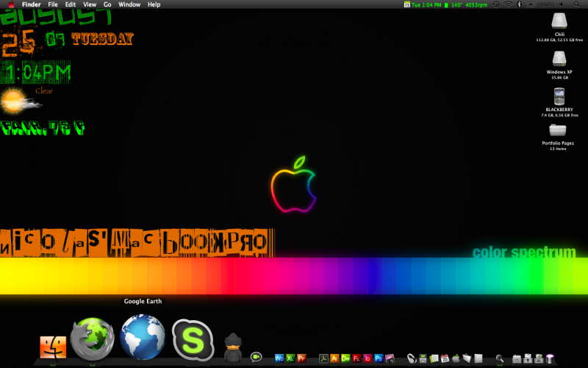The width and height of the screenshot is (588, 368).
Task: Open the Time Machine menu
Action: [496, 4]
